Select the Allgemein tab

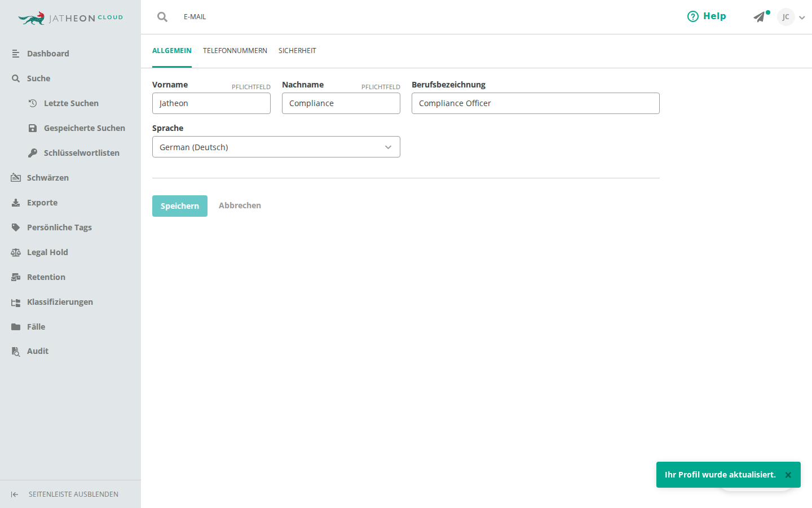[172, 51]
